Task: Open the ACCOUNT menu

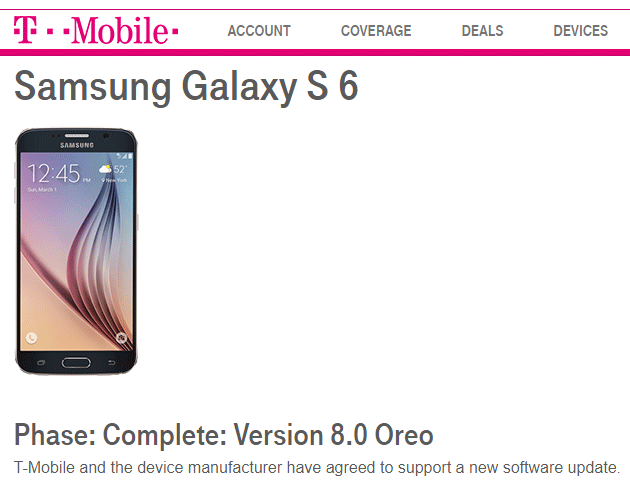Action: [259, 31]
